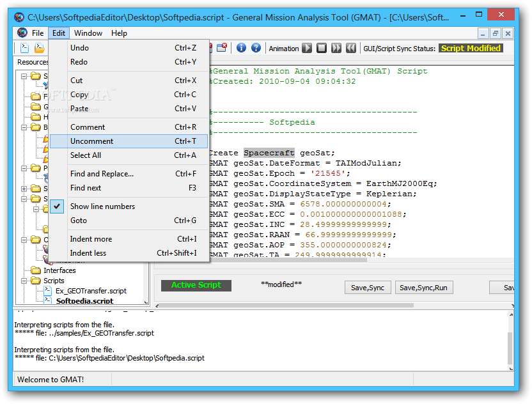
Task: Switch to the Resources tab
Action: point(33,62)
